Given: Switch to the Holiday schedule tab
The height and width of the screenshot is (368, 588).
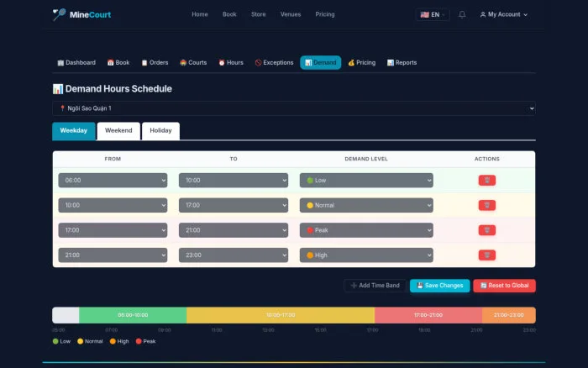Looking at the screenshot, I should [x=161, y=131].
